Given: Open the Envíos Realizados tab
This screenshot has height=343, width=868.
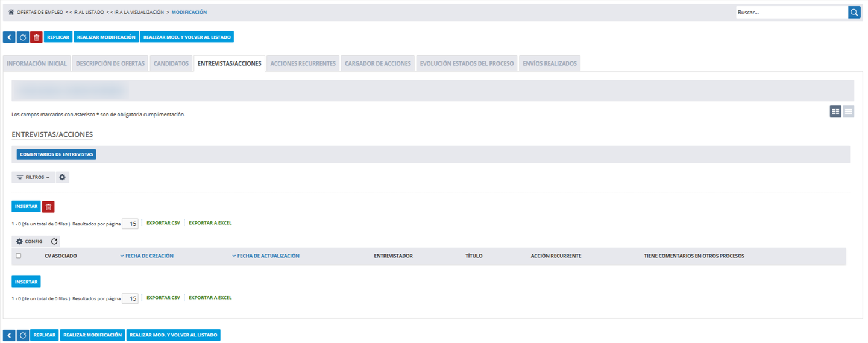Looking at the screenshot, I should [550, 63].
